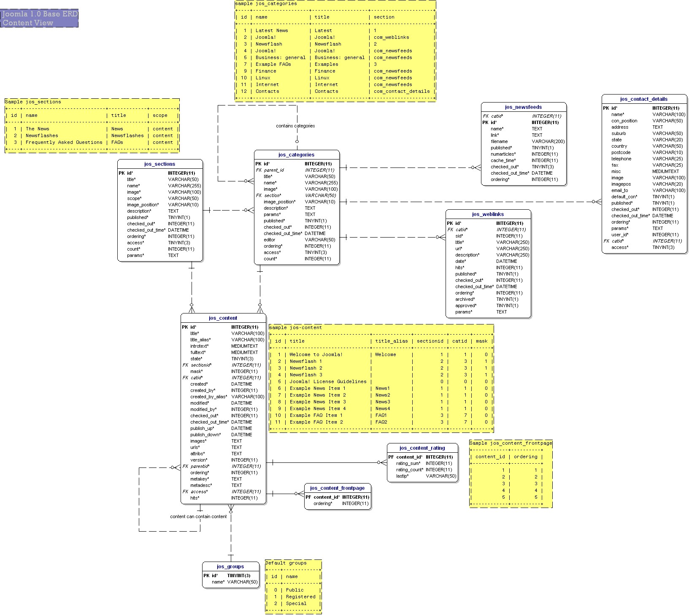Viewport: 689px width, 616px height.
Task: Select 'Registered' in Default groups
Action: (x=301, y=597)
